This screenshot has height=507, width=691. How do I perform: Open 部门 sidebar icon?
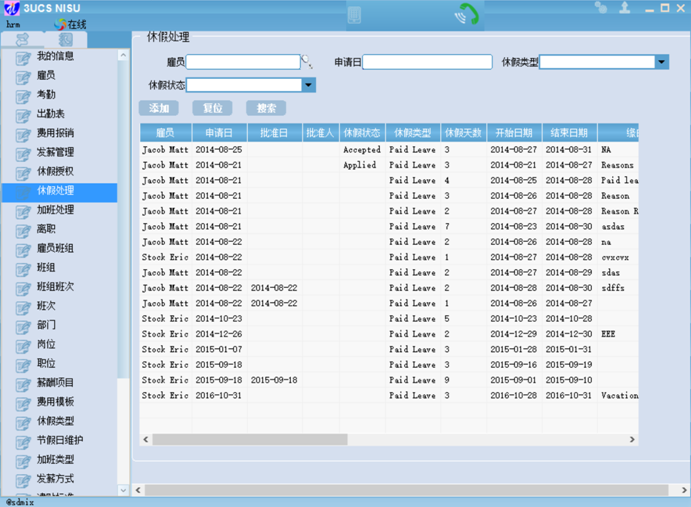[23, 327]
